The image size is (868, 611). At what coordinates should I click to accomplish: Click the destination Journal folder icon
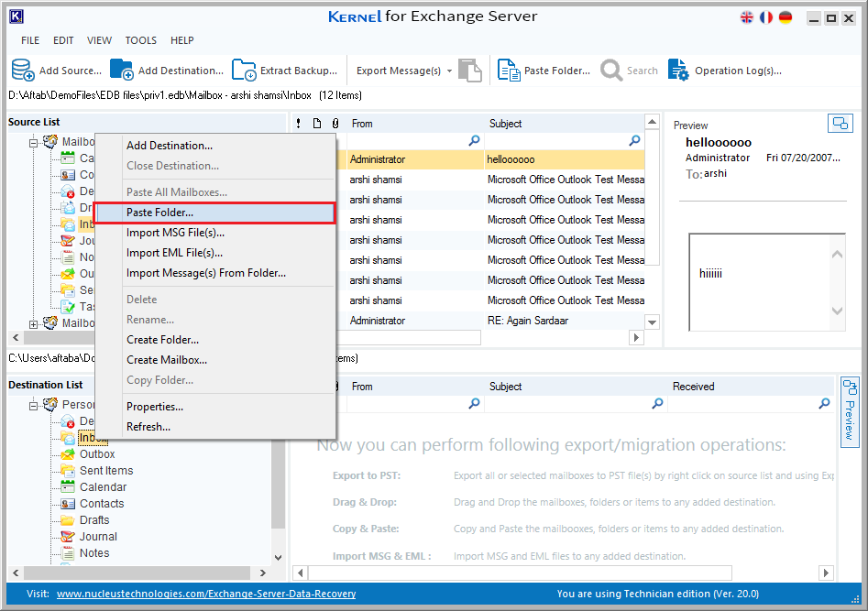68,536
